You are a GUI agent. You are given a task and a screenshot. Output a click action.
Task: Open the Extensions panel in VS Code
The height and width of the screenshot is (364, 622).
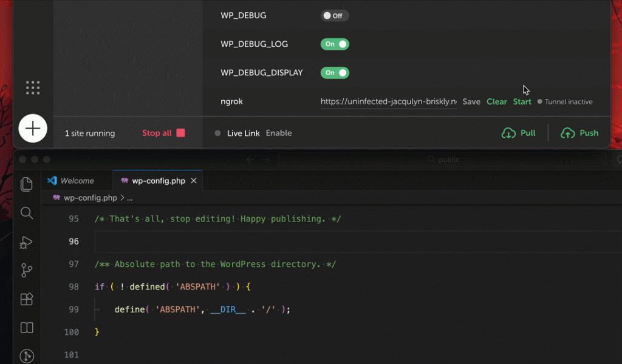coord(26,299)
